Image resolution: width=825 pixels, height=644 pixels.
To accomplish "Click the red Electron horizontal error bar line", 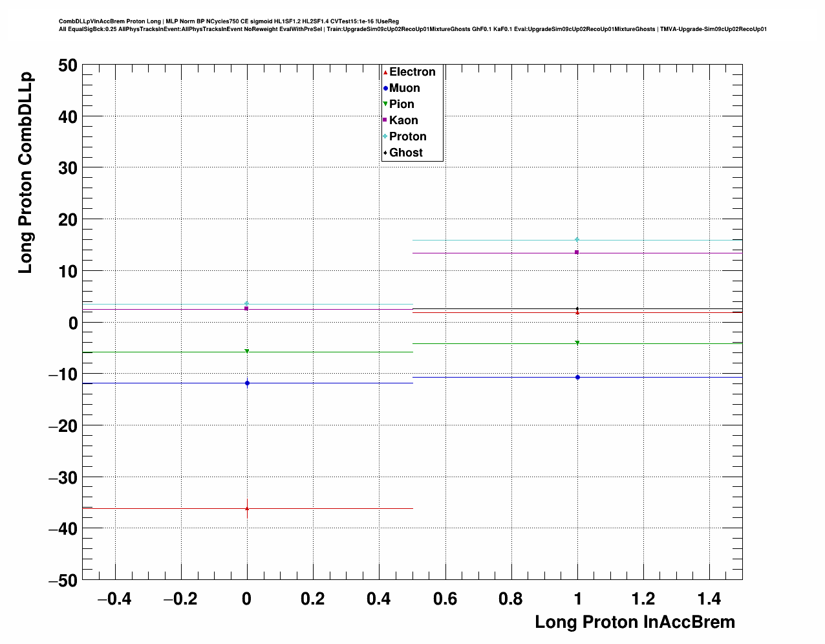I will 162,509.
